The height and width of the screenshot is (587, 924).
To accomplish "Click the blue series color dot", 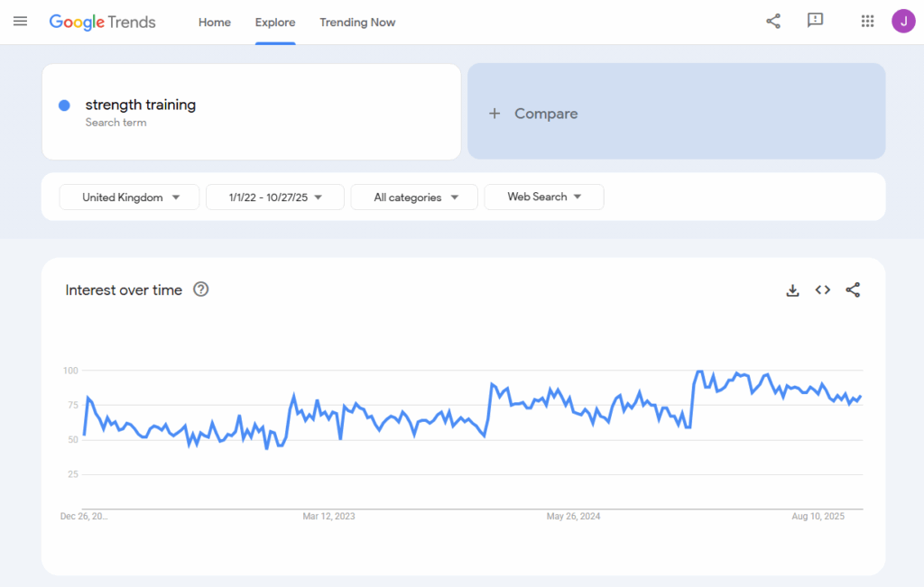I will (63, 105).
